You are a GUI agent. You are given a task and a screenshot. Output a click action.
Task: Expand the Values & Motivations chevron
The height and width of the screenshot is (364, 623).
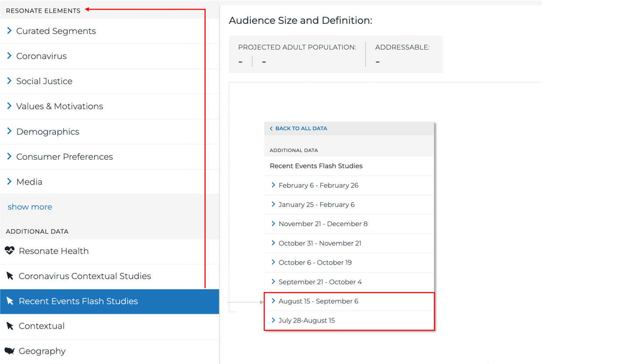(9, 106)
